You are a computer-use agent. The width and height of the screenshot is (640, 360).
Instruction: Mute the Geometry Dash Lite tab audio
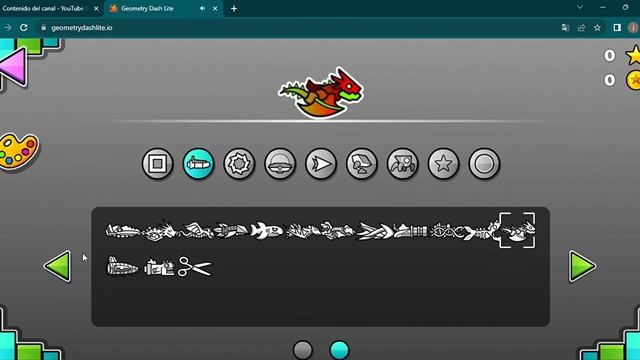(202, 8)
